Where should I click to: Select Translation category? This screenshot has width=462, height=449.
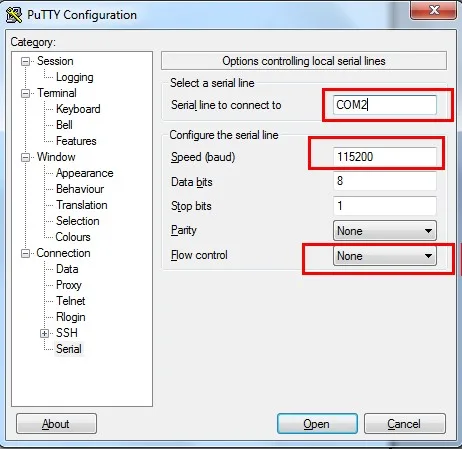(82, 205)
